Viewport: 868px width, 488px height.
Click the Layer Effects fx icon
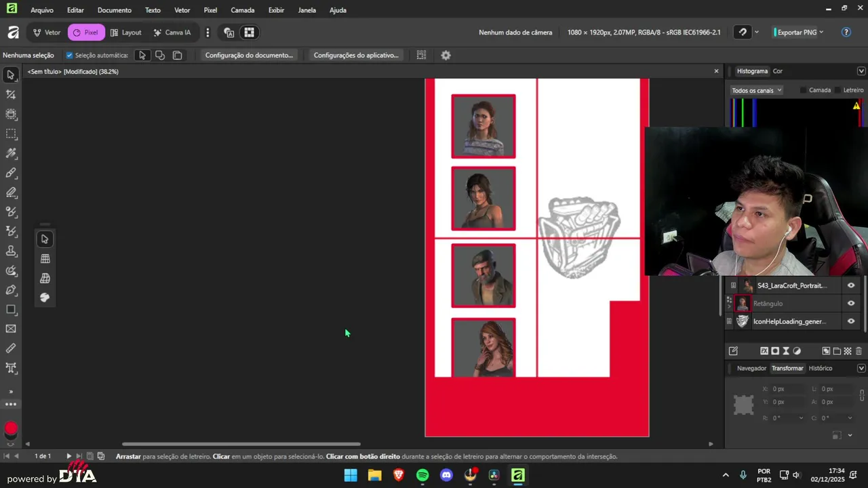pos(764,351)
